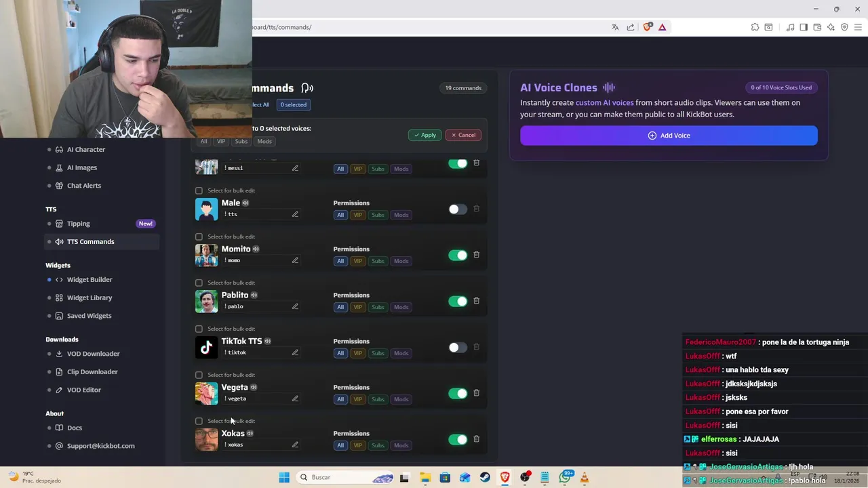Select the VIP chip in the bulk permissions bar
Screen dimensions: 868x488
pyautogui.click(x=221, y=142)
